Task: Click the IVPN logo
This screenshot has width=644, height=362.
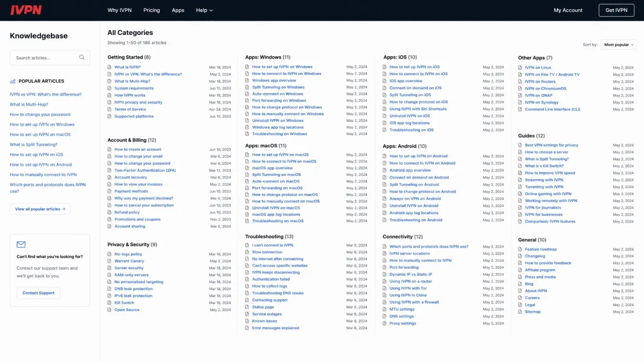Action: click(x=26, y=10)
